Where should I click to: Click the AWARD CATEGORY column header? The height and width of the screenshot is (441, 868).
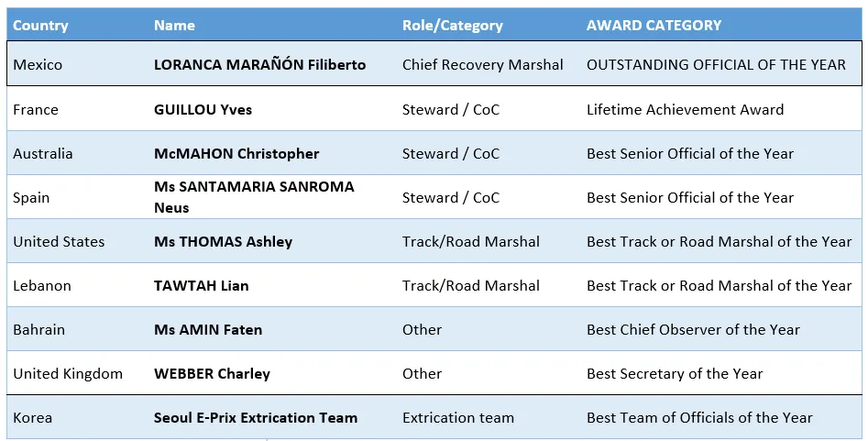coord(654,26)
